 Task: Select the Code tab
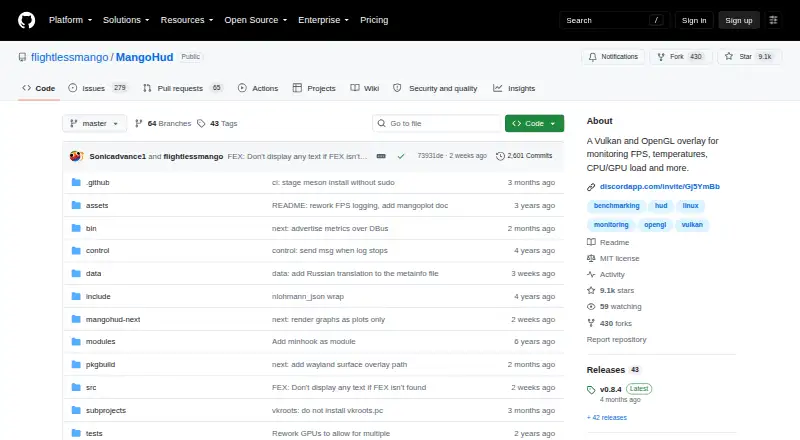pos(39,88)
